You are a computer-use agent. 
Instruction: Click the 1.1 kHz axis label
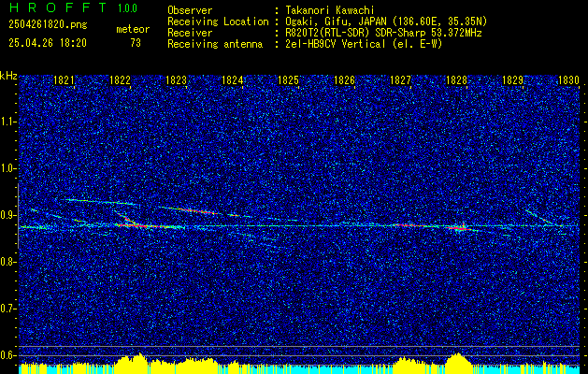(x=7, y=122)
